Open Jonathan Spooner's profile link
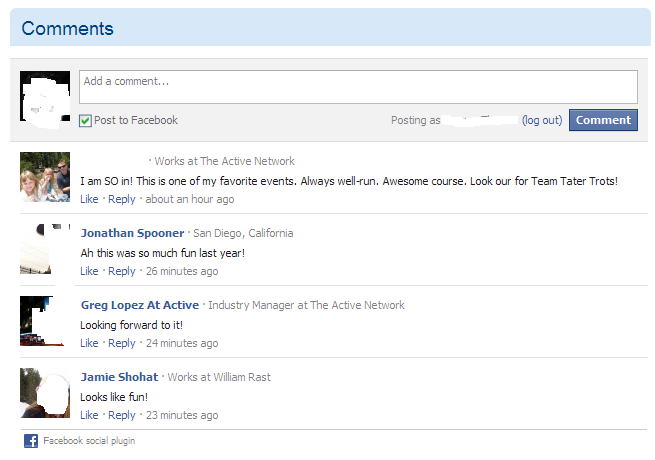This screenshot has height=460, width=655. (132, 233)
